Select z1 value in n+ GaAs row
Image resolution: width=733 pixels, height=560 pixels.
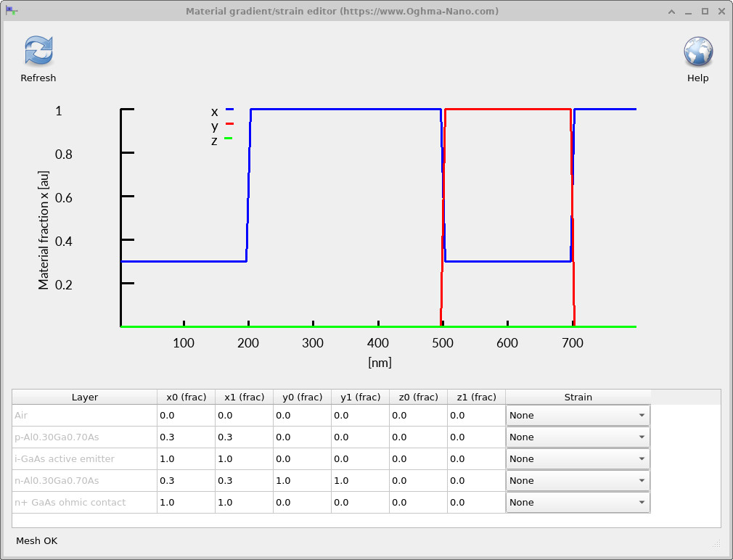click(x=476, y=502)
